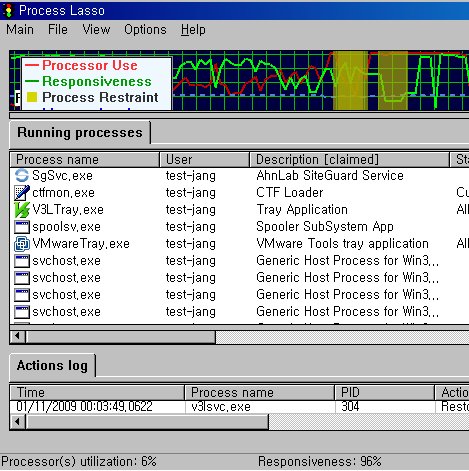Click the log timestamp 01/11/2009 00:03:49
The width and height of the screenshot is (469, 471).
coord(84,407)
